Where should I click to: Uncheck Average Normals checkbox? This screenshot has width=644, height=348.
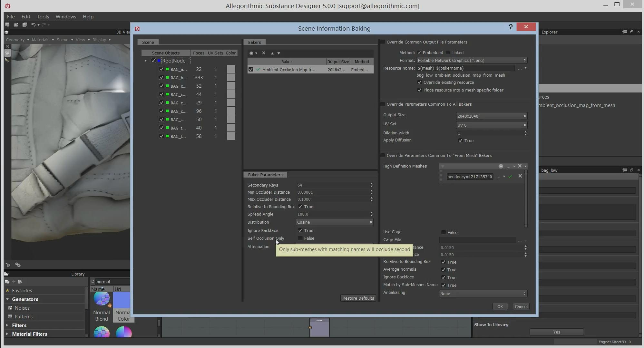443,270
